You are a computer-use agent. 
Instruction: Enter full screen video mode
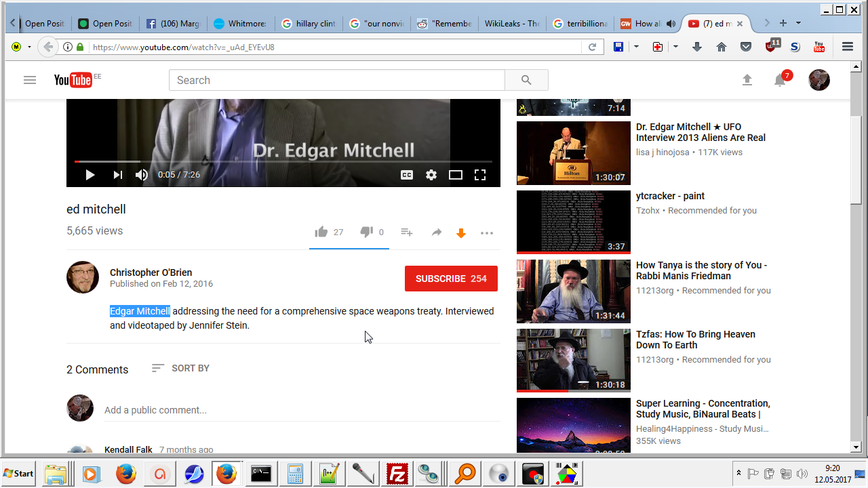pos(480,175)
